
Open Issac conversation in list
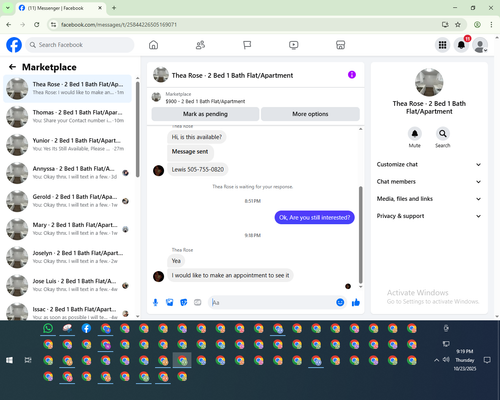[x=67, y=311]
